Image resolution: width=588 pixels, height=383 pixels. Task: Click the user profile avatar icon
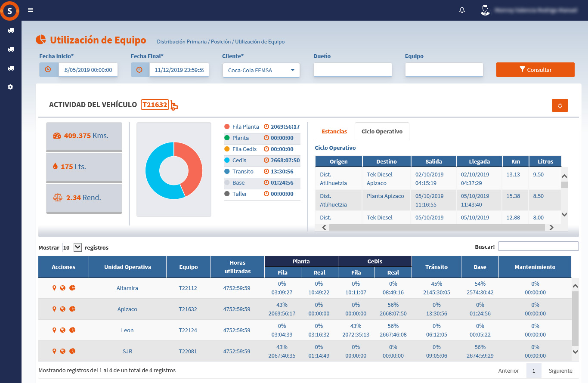point(485,10)
